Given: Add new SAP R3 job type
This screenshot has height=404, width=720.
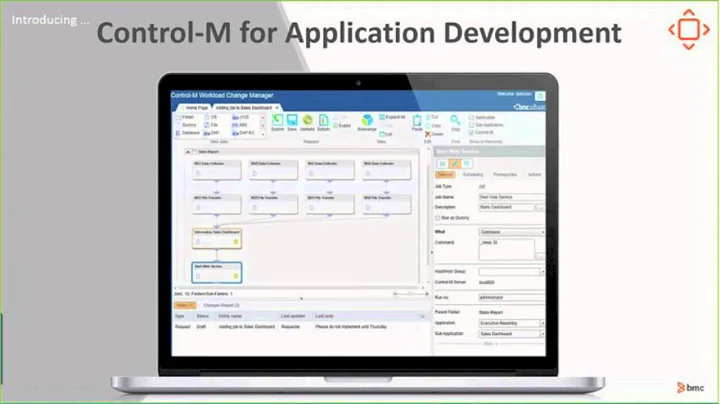Looking at the screenshot, I should pyautogui.click(x=243, y=133).
